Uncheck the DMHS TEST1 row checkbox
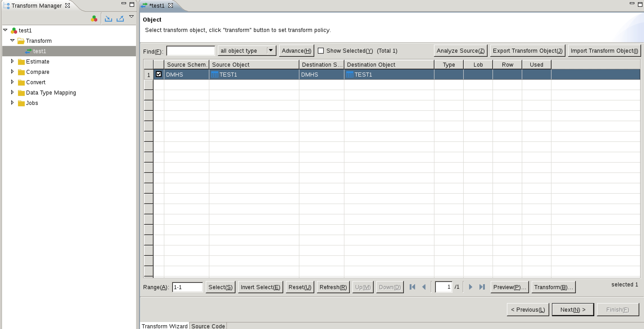The height and width of the screenshot is (329, 644). tap(159, 74)
